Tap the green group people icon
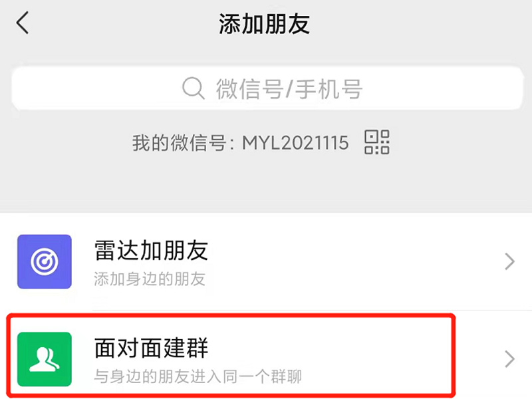 pos(45,359)
